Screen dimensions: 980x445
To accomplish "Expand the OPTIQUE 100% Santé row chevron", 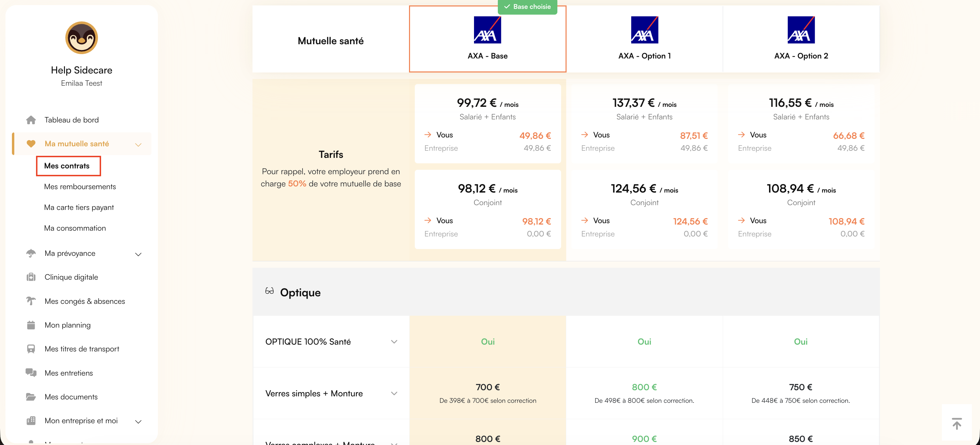I will click(394, 342).
